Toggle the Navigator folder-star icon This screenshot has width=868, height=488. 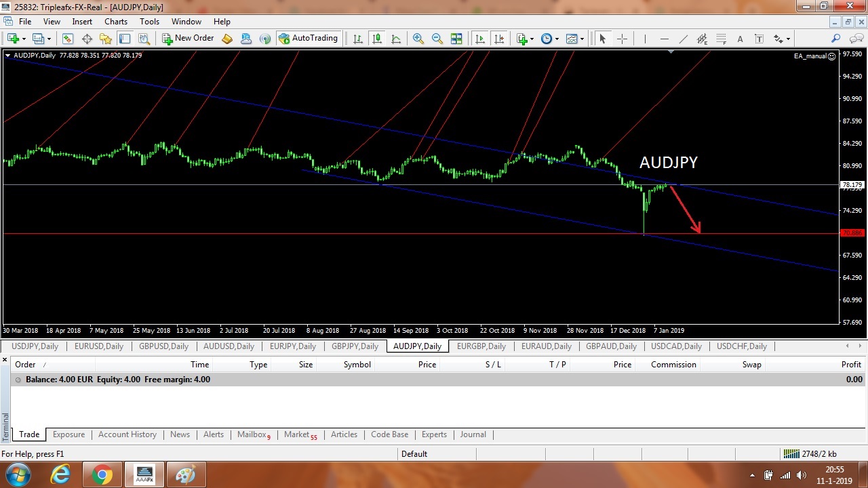tap(106, 39)
